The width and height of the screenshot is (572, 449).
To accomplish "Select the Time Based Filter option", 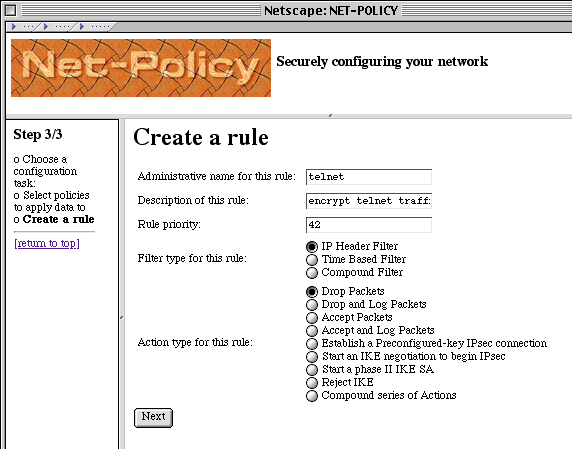I will (312, 260).
